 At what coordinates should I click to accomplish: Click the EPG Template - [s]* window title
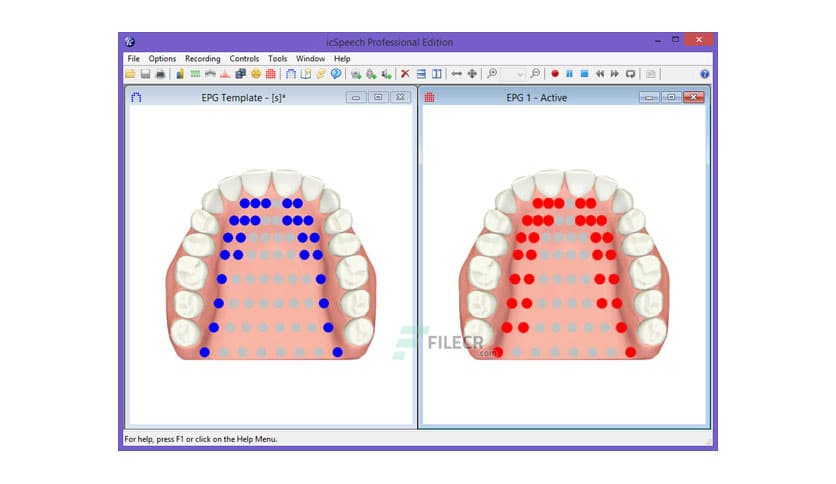[x=244, y=98]
